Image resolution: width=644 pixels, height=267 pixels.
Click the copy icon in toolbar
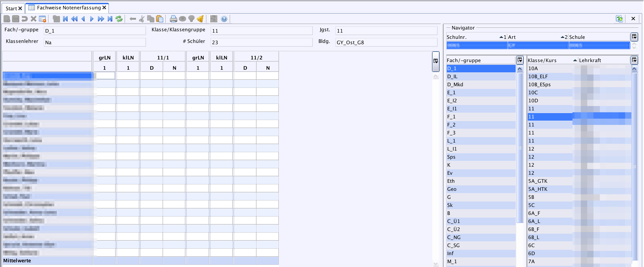point(150,19)
